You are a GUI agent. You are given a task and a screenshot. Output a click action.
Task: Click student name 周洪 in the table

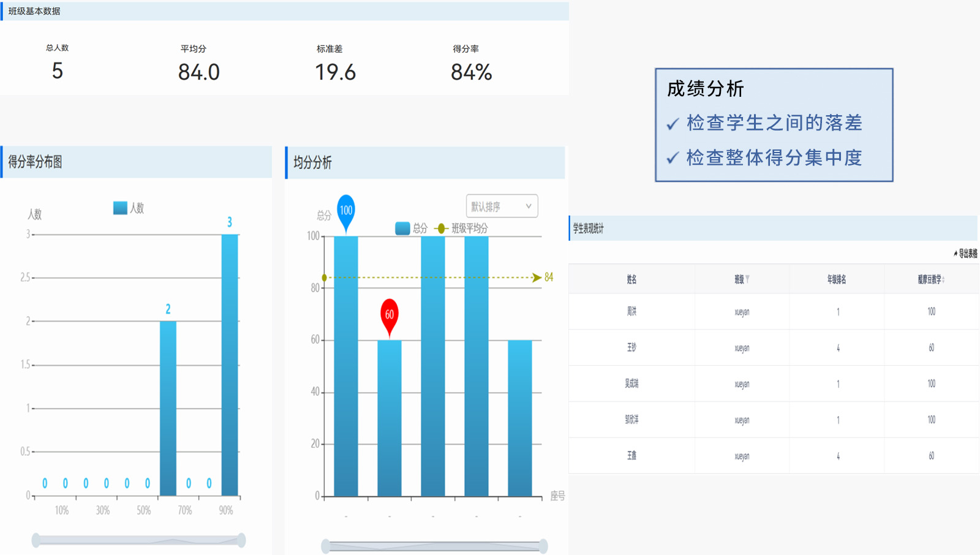(631, 312)
